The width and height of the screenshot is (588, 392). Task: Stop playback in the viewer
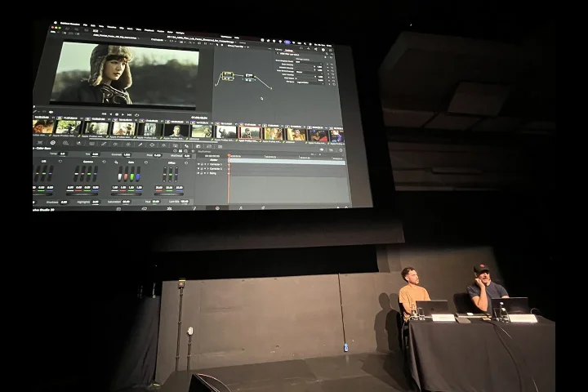tap(117, 114)
